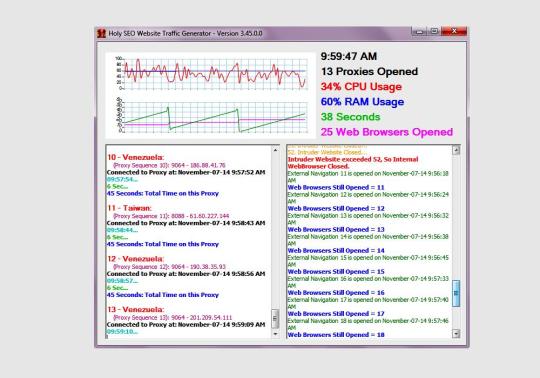Click the 'External Navigation 15 is opened' line
The image size is (540, 378).
[368, 261]
